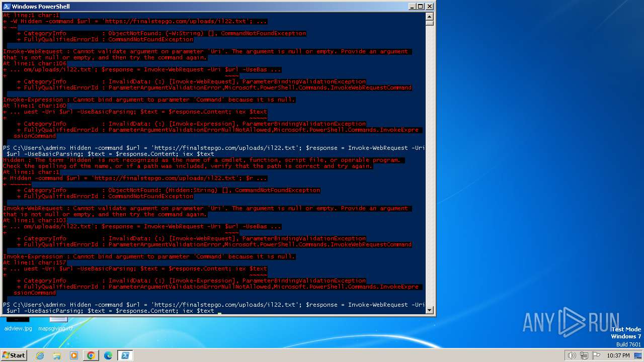Open the Action Center flag icon

[596, 355]
